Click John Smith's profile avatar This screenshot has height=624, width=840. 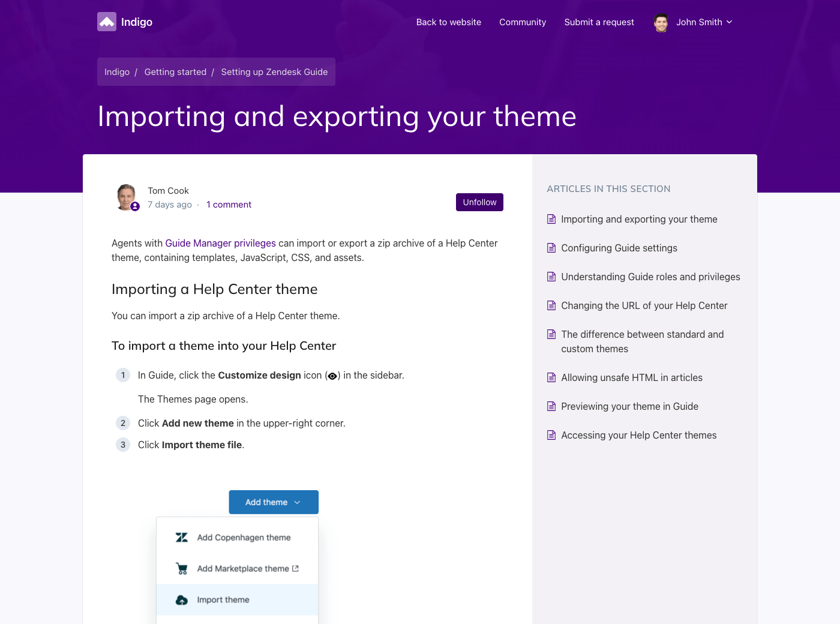(x=661, y=23)
